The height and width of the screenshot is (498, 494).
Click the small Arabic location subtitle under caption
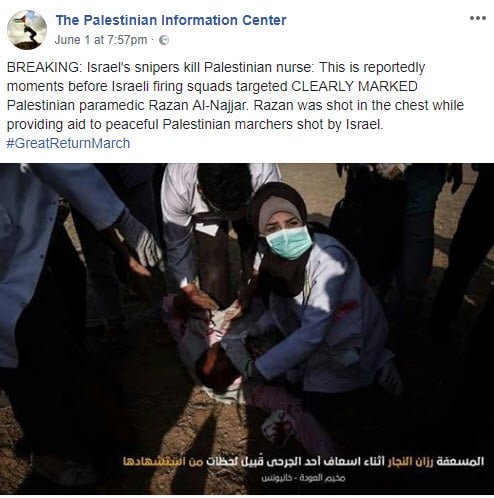tap(303, 478)
